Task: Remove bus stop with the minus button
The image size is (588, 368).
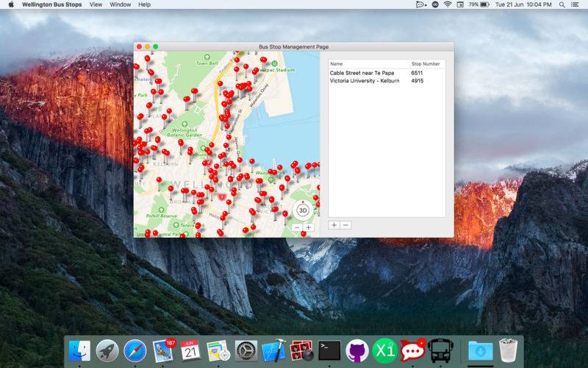Action: (x=345, y=224)
